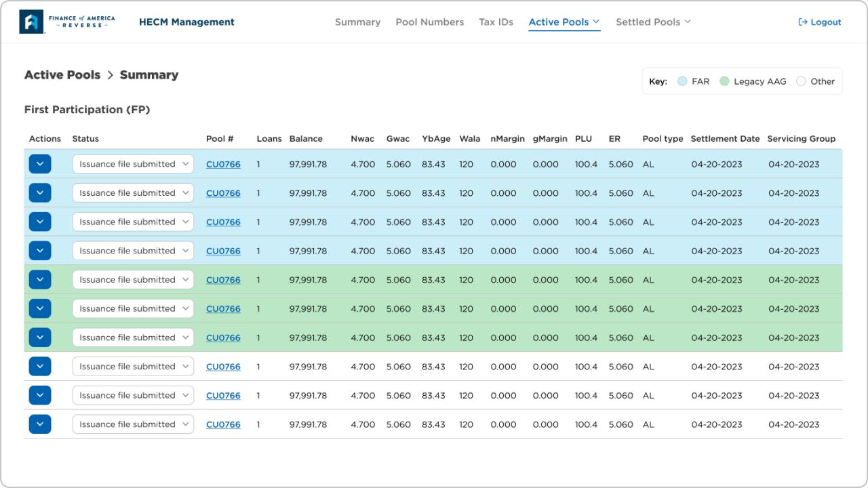Click the Nwac column header
Image resolution: width=868 pixels, height=488 pixels.
pos(362,138)
